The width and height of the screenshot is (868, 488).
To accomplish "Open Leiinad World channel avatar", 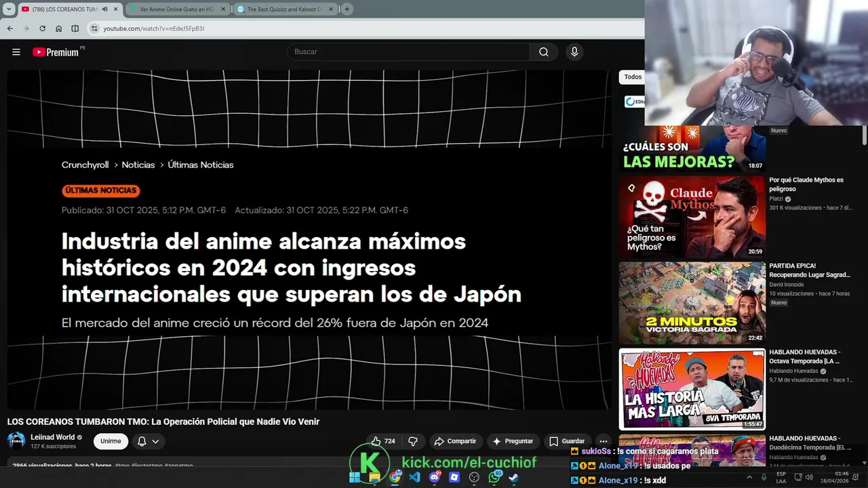I will pyautogui.click(x=16, y=441).
